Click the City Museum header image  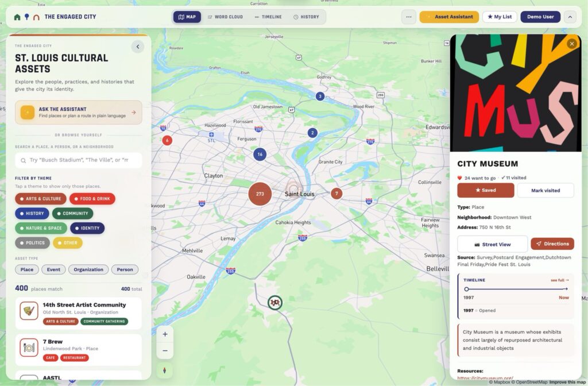point(516,93)
